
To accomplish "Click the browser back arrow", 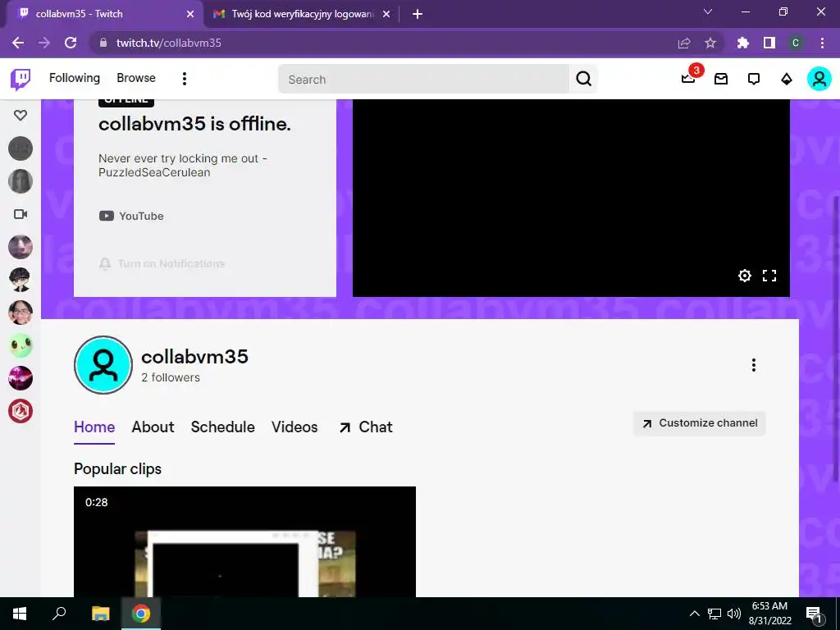I will tap(18, 43).
